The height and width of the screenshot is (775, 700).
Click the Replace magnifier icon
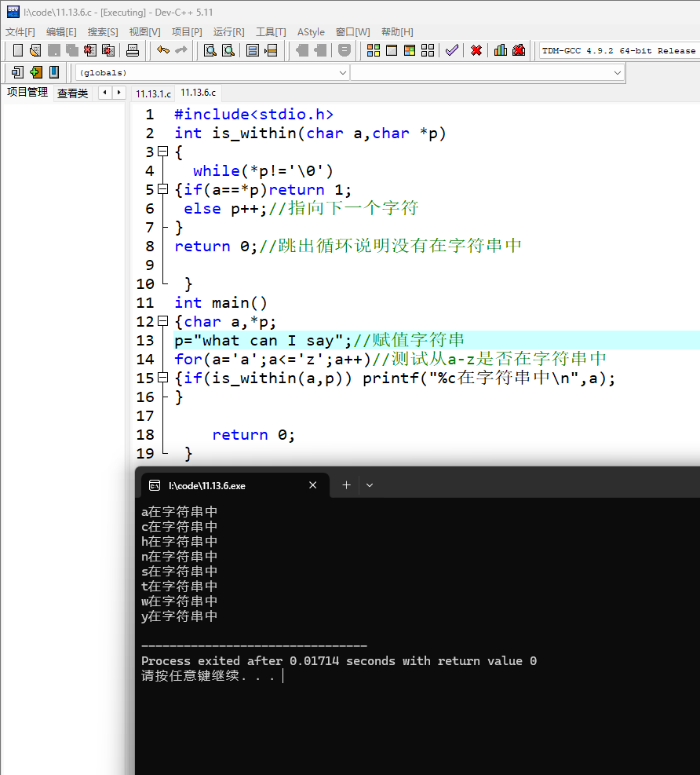[228, 50]
